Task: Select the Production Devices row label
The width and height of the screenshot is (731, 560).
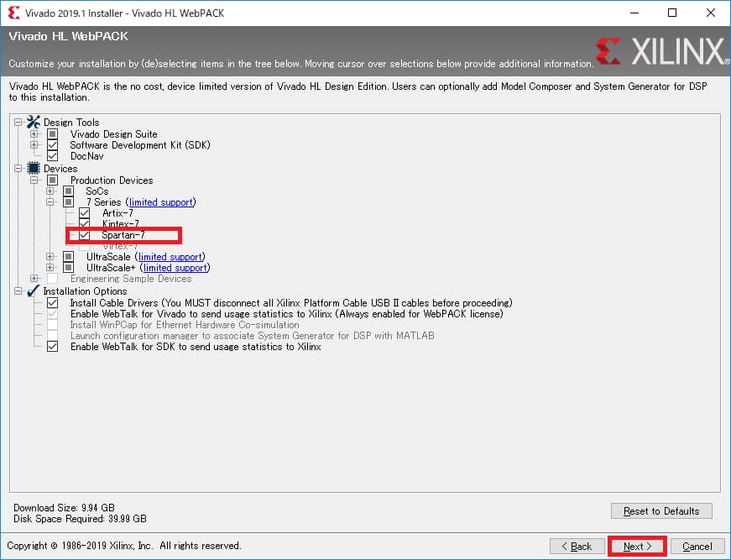Action: (x=112, y=181)
